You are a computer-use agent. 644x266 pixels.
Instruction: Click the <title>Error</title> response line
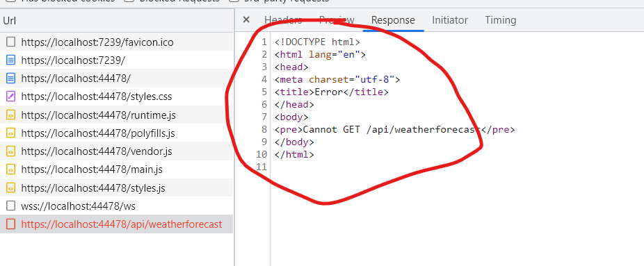click(x=332, y=92)
